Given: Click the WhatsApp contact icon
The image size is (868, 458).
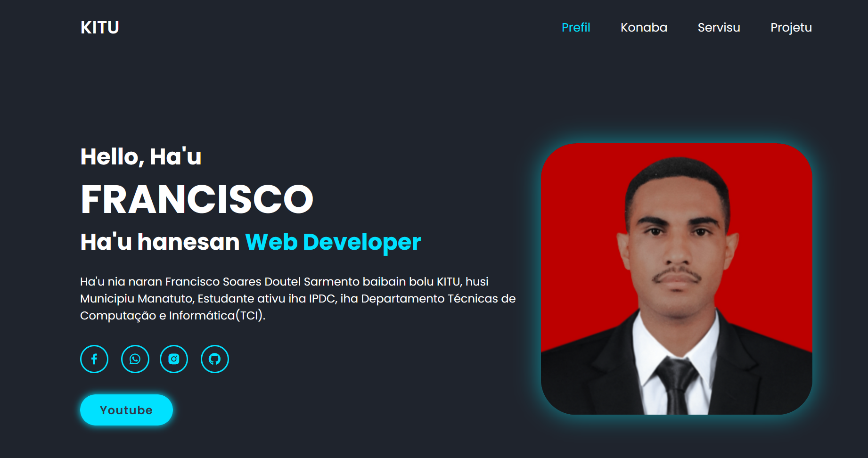Looking at the screenshot, I should (x=135, y=359).
